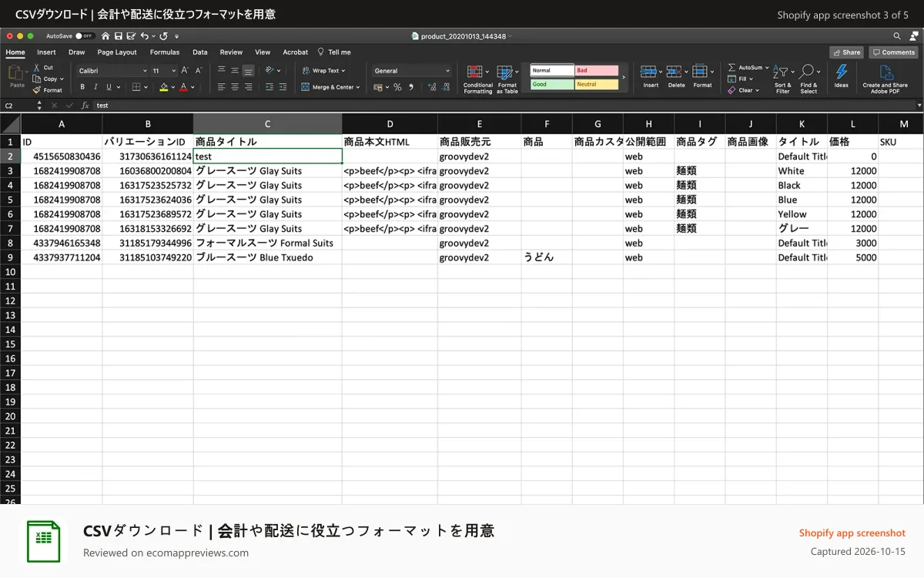This screenshot has width=924, height=578.
Task: Open the Font name Calibri dropdown
Action: tap(112, 70)
